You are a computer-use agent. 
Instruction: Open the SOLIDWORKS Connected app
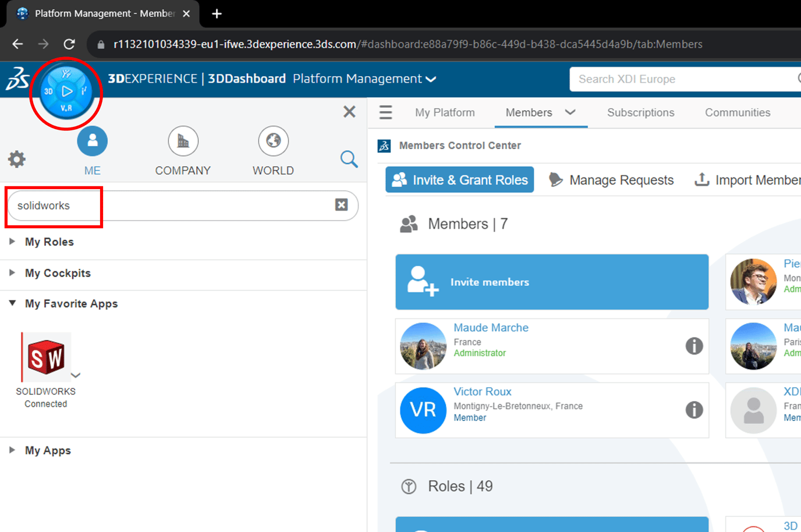pos(46,357)
